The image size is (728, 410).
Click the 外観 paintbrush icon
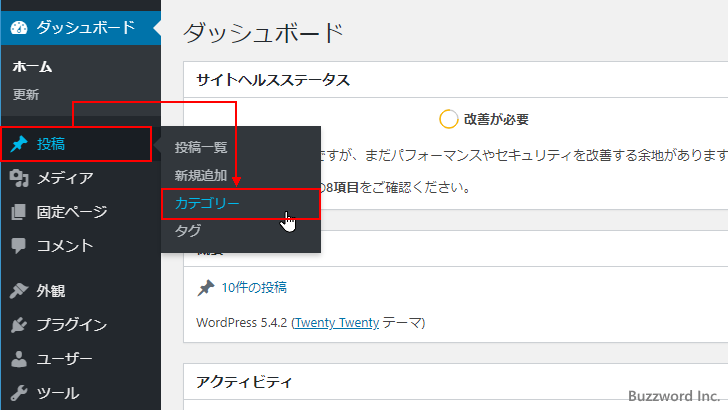(x=19, y=291)
